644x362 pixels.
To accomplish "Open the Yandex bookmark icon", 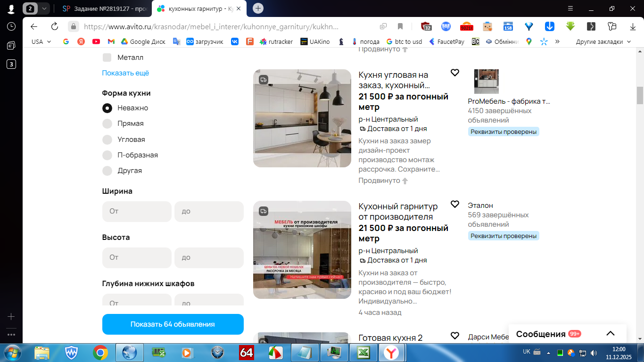I will pos(81,41).
